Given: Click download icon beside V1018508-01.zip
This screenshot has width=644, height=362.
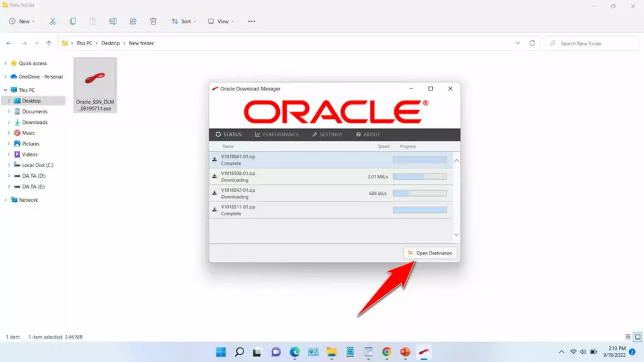Looking at the screenshot, I should 214,176.
